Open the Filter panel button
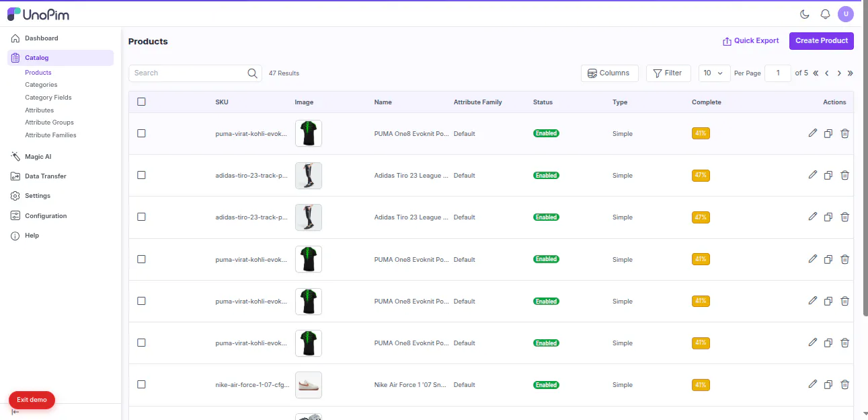 click(x=668, y=73)
